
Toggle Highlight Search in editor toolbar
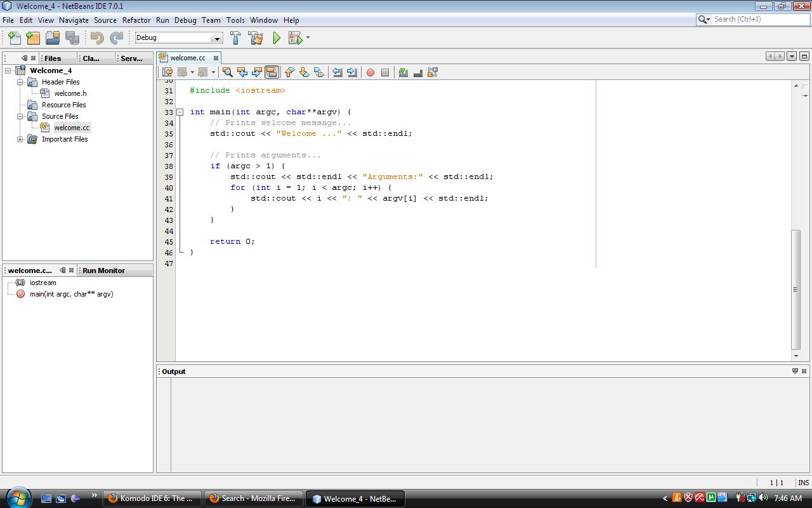coord(272,72)
